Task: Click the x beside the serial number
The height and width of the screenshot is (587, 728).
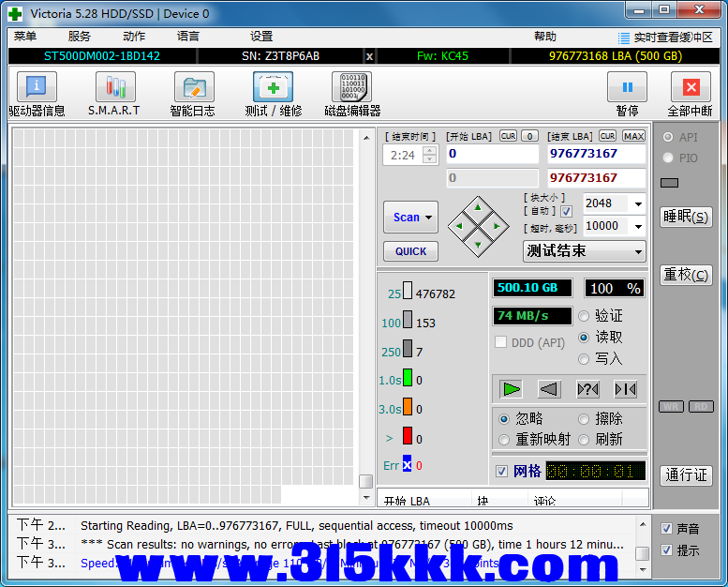Action: pos(369,56)
